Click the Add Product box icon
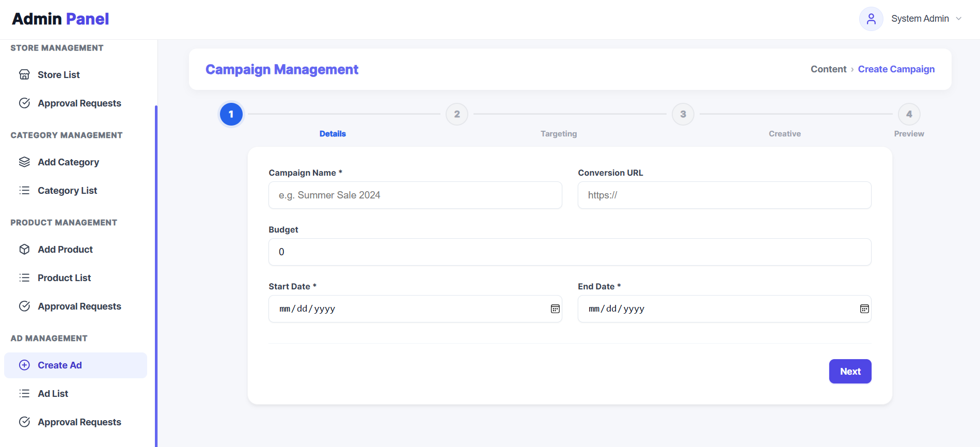 (x=24, y=249)
